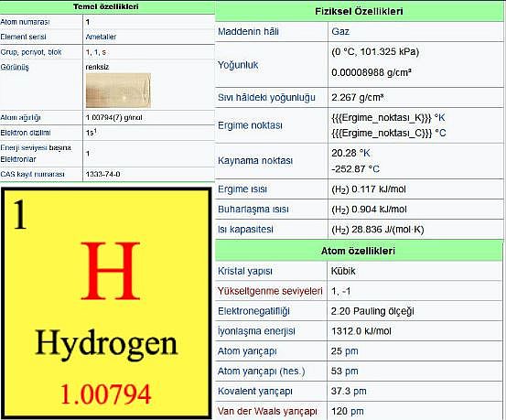Select the 0.117 kJ/mol value
The image size is (506, 420).
tap(379, 189)
